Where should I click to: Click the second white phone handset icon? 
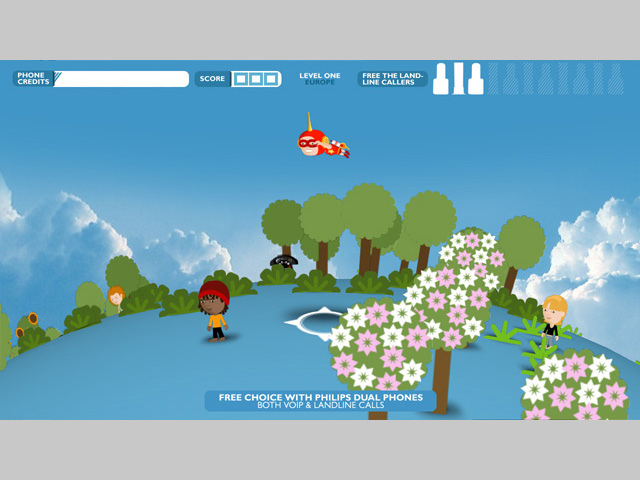[458, 79]
